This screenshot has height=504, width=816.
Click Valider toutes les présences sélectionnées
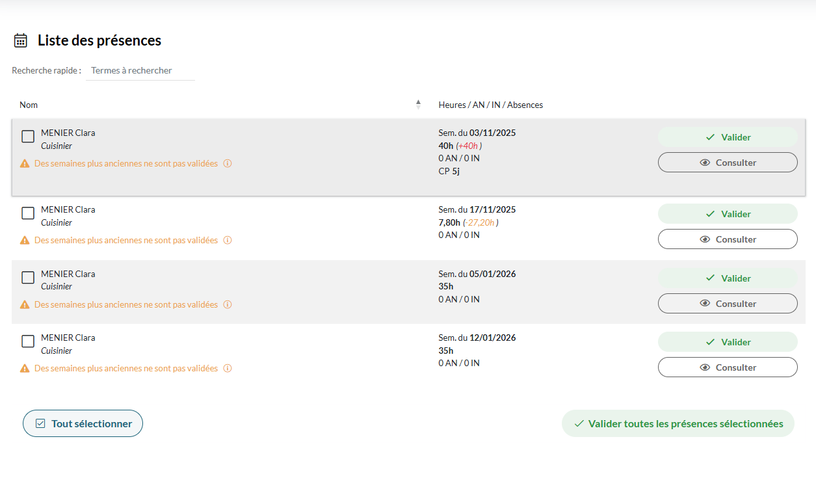pyautogui.click(x=678, y=423)
